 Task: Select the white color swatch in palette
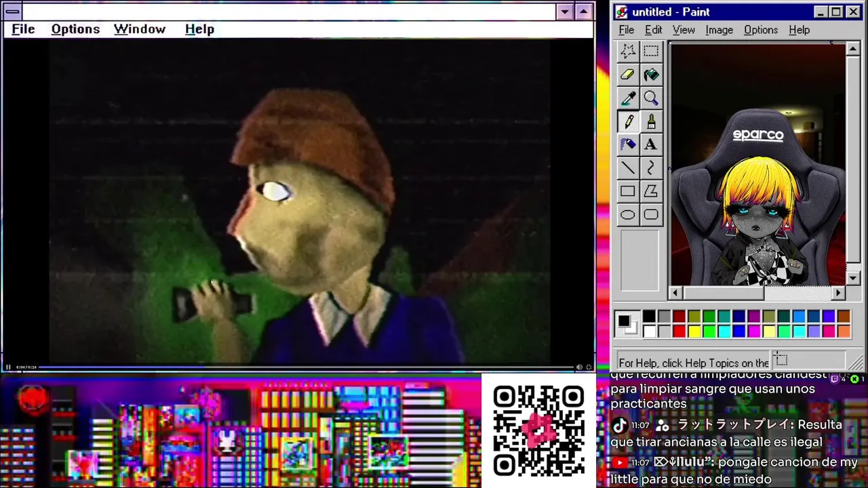(x=649, y=331)
